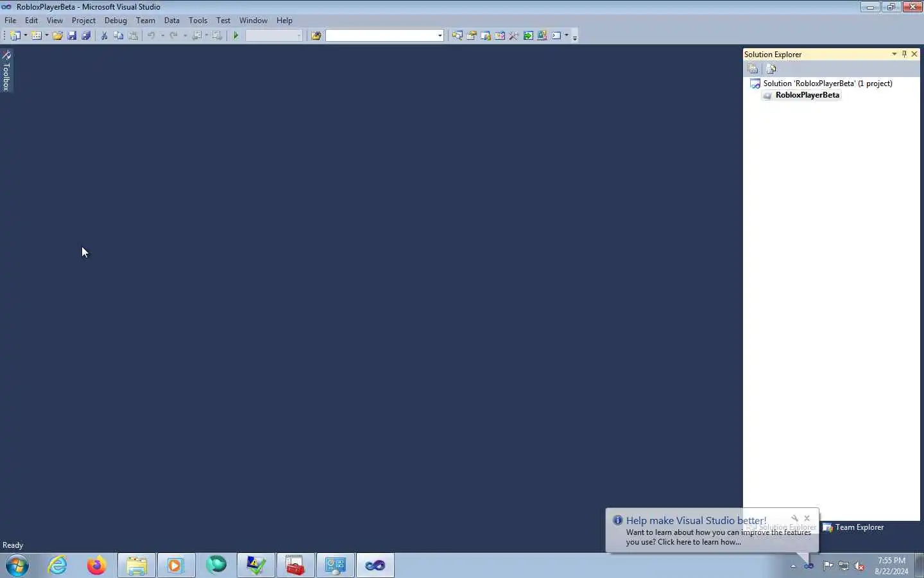Click the Extension Manager toolbar icon

tap(542, 36)
